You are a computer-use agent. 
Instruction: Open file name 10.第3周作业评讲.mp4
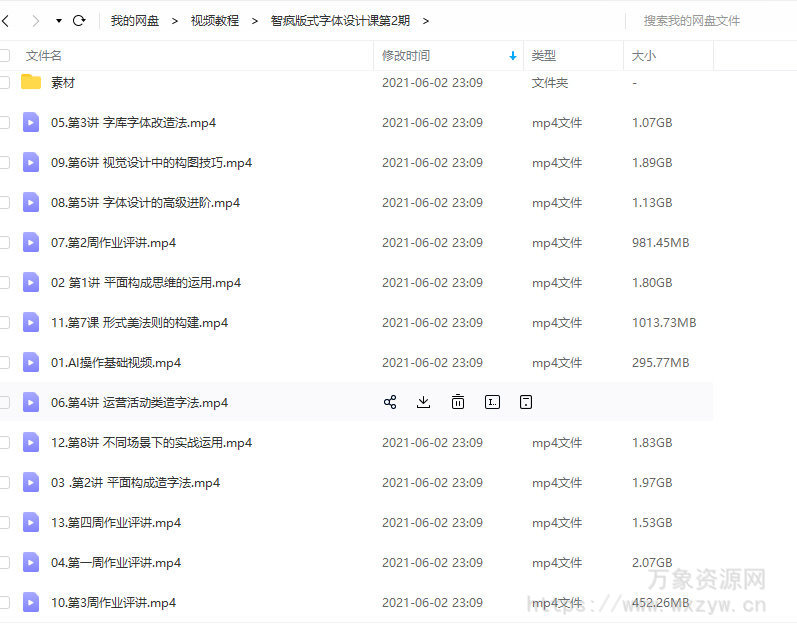pos(113,602)
